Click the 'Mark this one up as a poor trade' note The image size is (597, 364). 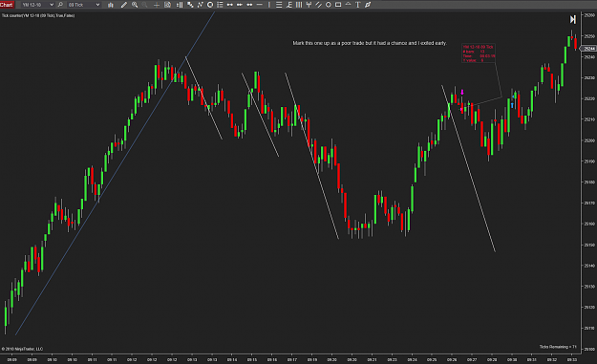pos(370,43)
